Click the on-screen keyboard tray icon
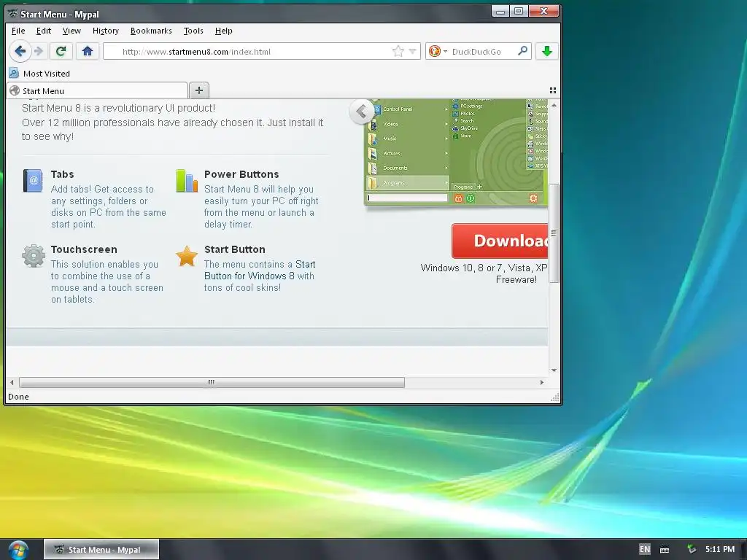The image size is (747, 560). [x=665, y=550]
